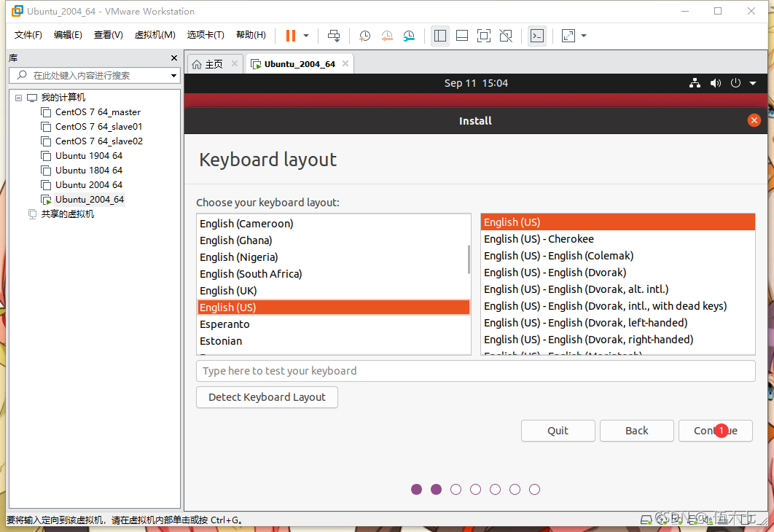This screenshot has width=774, height=532.
Task: Open the library search dropdown arrow
Action: [x=173, y=76]
